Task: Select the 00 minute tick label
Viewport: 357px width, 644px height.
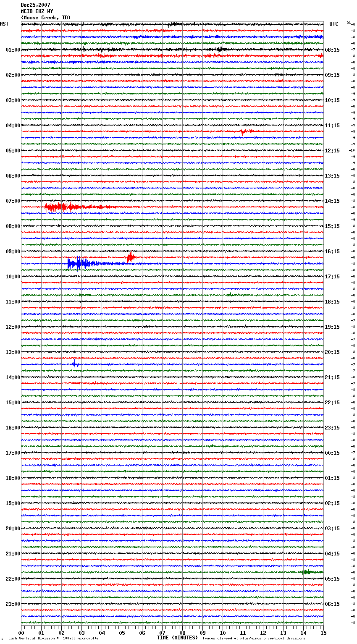Action: pyautogui.click(x=21, y=633)
